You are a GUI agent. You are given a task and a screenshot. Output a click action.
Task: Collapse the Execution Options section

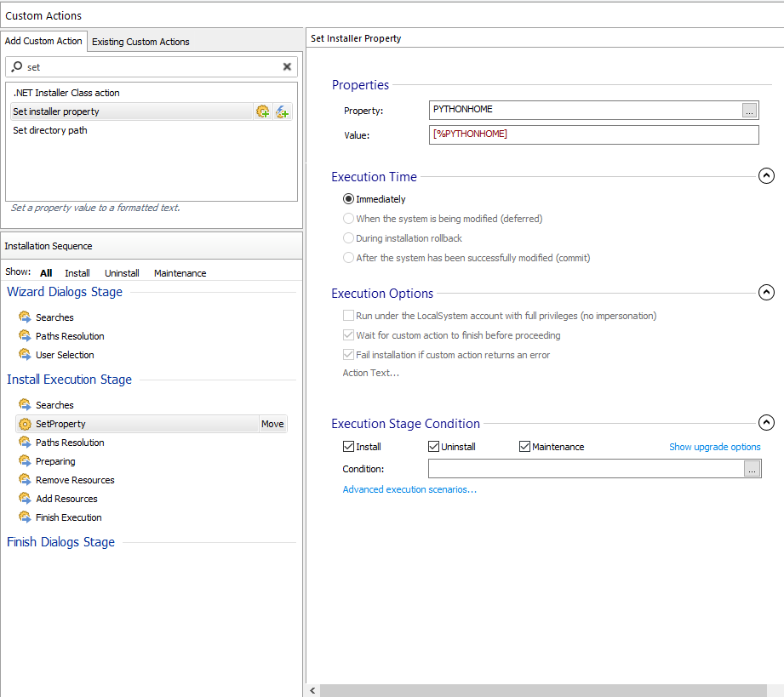[766, 293]
